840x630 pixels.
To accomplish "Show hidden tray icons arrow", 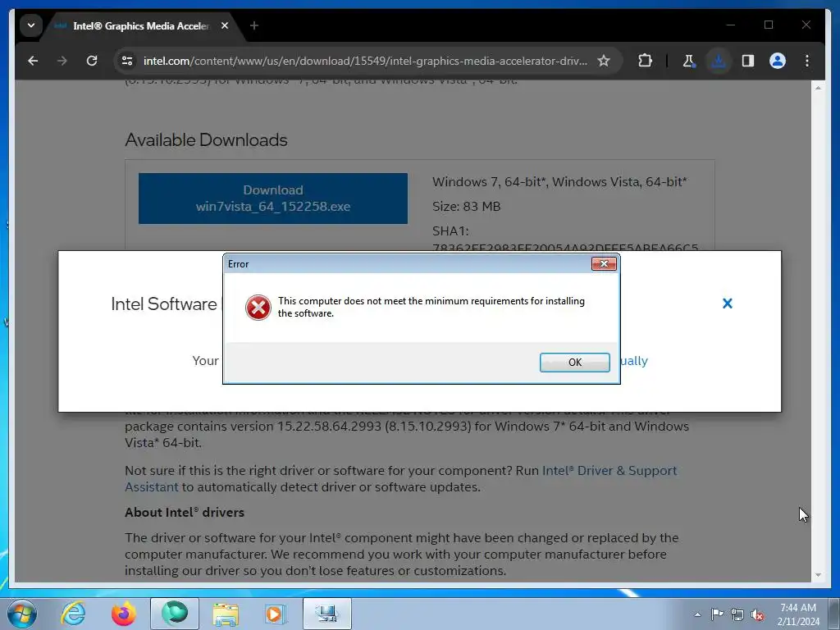I will tap(697, 614).
